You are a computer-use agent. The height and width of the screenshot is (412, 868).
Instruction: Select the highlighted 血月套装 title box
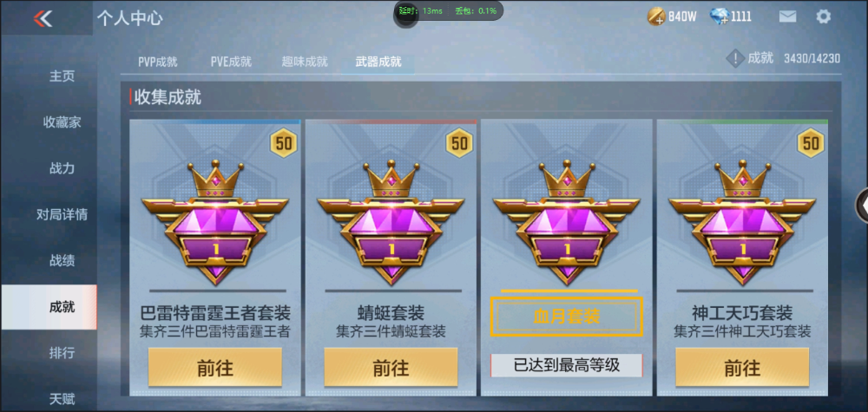point(567,317)
